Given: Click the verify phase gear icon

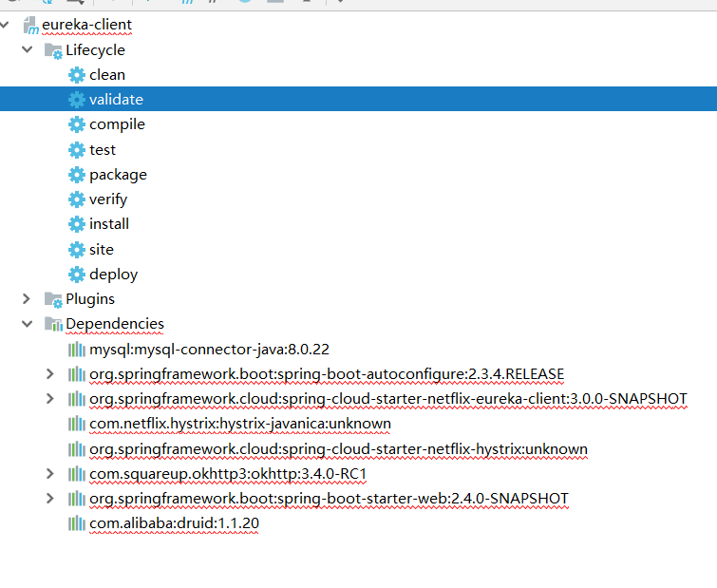Looking at the screenshot, I should coord(76,199).
